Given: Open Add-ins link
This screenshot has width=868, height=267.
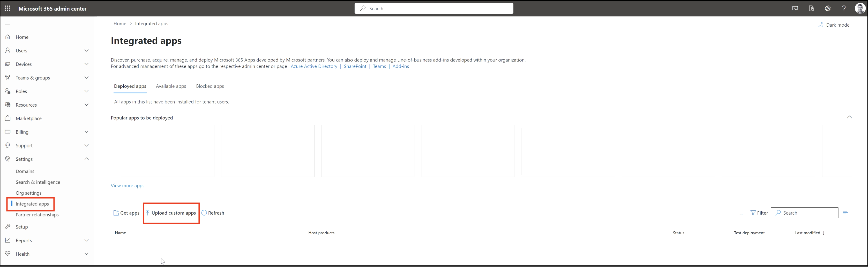Looking at the screenshot, I should pos(401,67).
